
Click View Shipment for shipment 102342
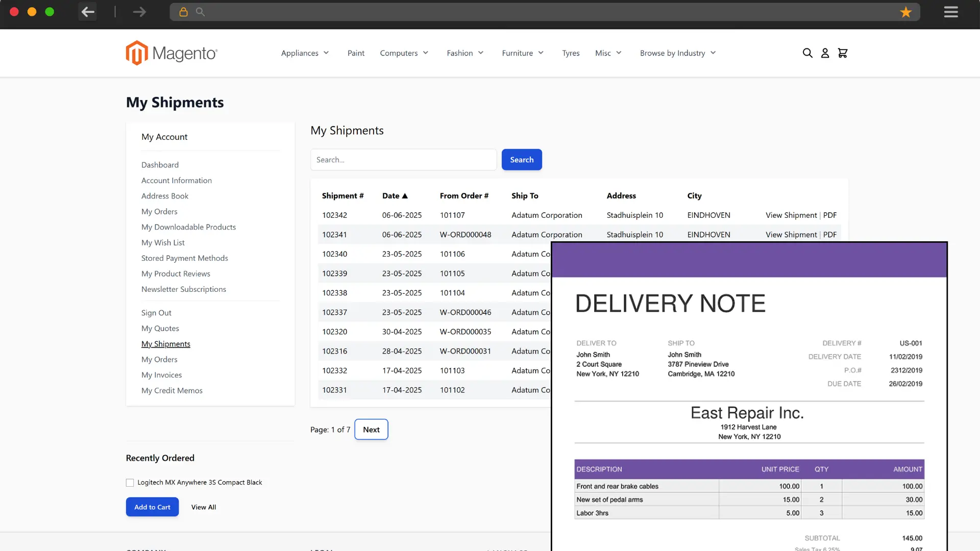(791, 215)
